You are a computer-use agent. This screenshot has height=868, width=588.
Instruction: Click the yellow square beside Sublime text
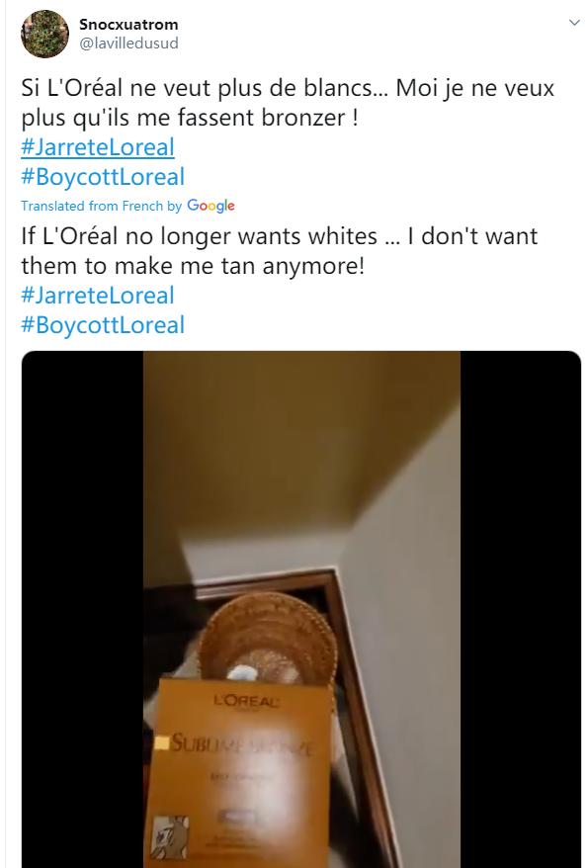(161, 742)
